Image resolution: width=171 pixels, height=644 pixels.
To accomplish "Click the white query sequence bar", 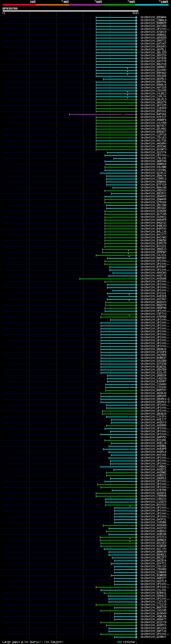I will pyautogui.click(x=70, y=11).
